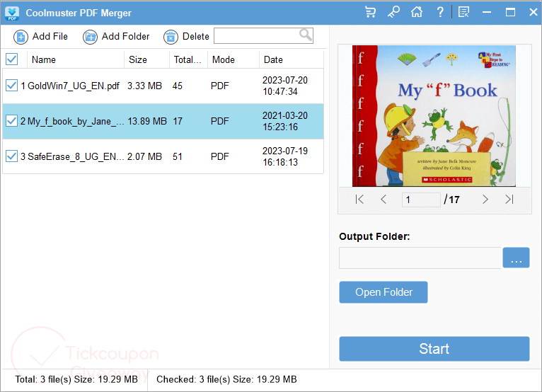Sort by the Mode column header
Screen dimensions: 542x392
pyautogui.click(x=224, y=60)
